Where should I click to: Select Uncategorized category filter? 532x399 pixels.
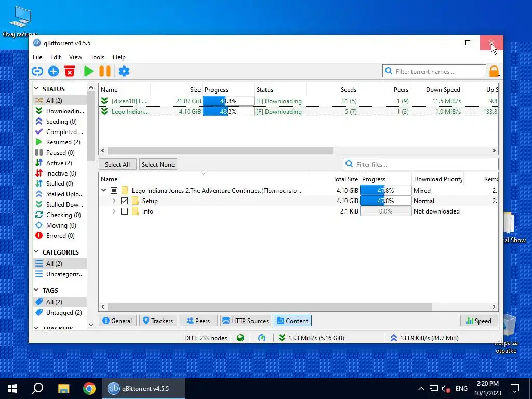click(60, 274)
